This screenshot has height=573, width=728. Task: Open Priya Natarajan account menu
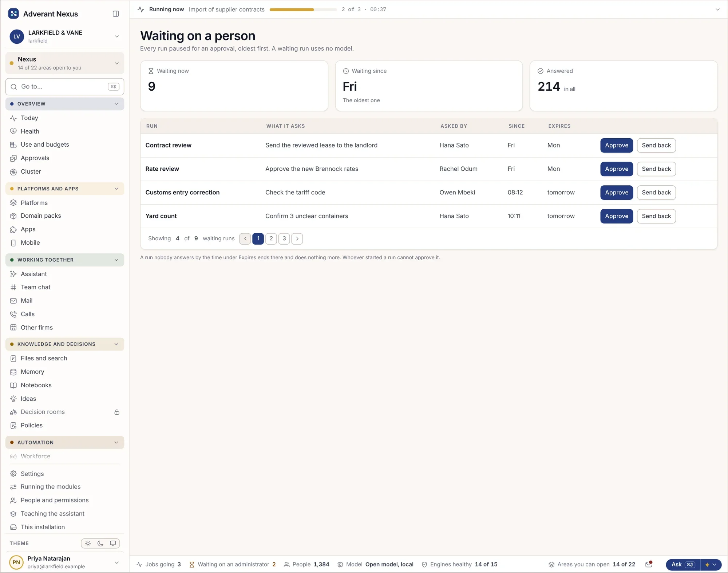tap(64, 562)
